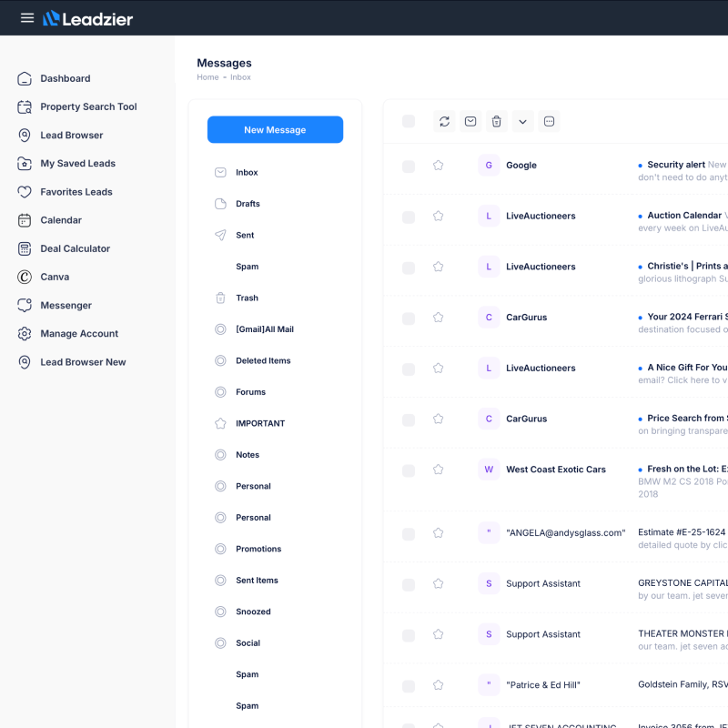Open the Sent folder

click(x=245, y=235)
